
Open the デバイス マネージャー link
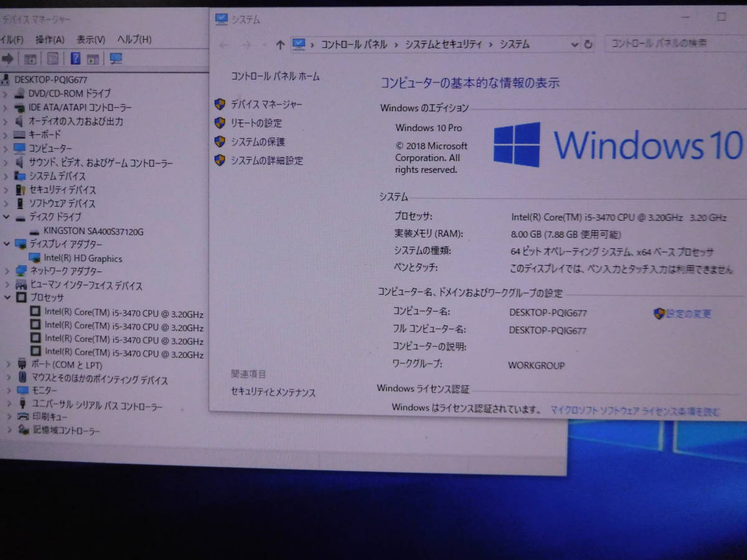pos(266,105)
